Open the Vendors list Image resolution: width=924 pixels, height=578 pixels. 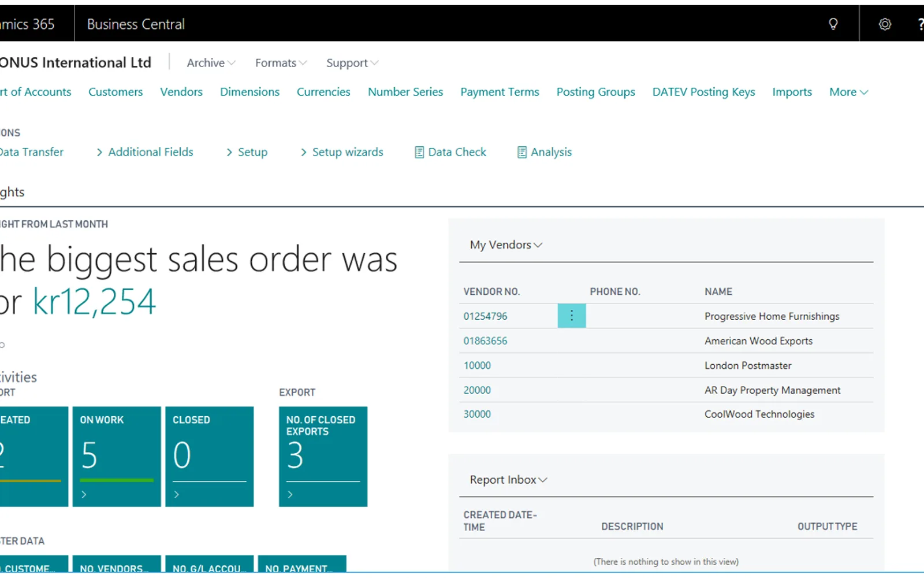pyautogui.click(x=181, y=92)
